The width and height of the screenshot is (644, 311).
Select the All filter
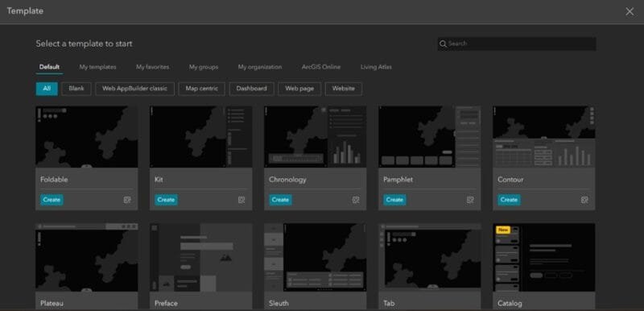[47, 89]
